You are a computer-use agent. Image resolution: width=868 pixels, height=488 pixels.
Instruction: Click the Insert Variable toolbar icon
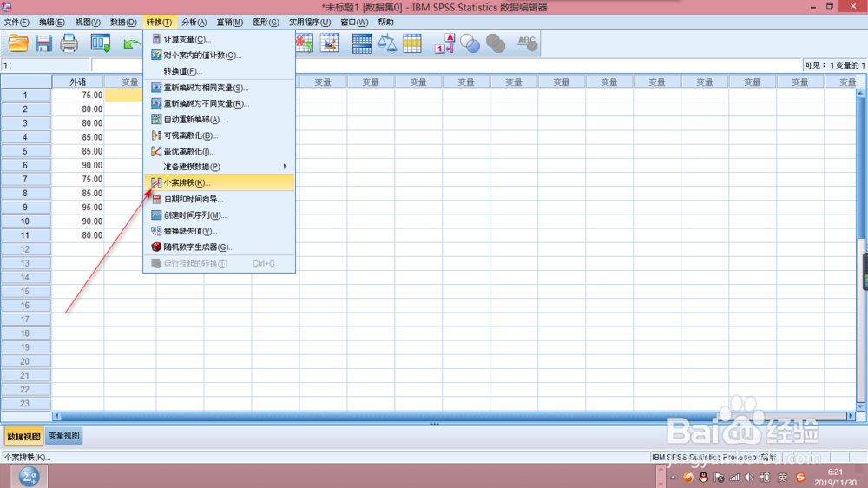329,43
